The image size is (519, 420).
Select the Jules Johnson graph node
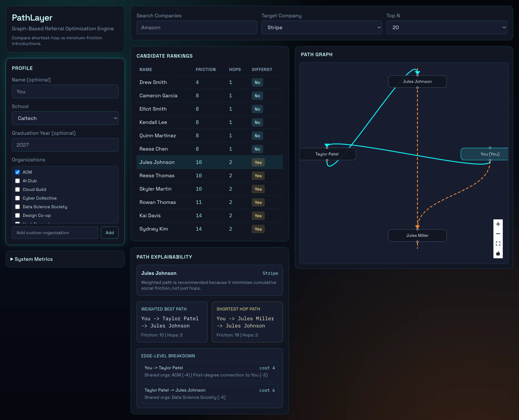pyautogui.click(x=417, y=82)
